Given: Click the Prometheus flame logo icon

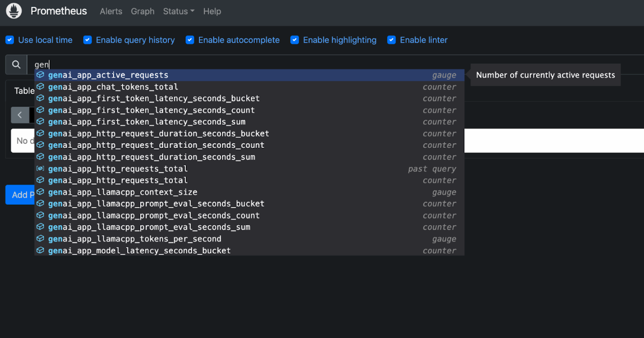Looking at the screenshot, I should pyautogui.click(x=14, y=11).
